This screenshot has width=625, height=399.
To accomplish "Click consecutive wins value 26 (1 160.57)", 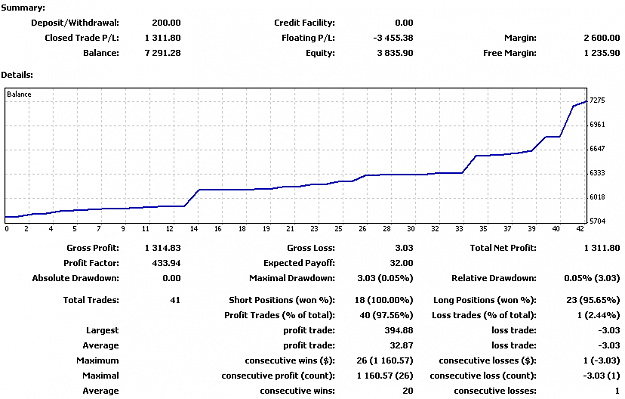I will 385,361.
